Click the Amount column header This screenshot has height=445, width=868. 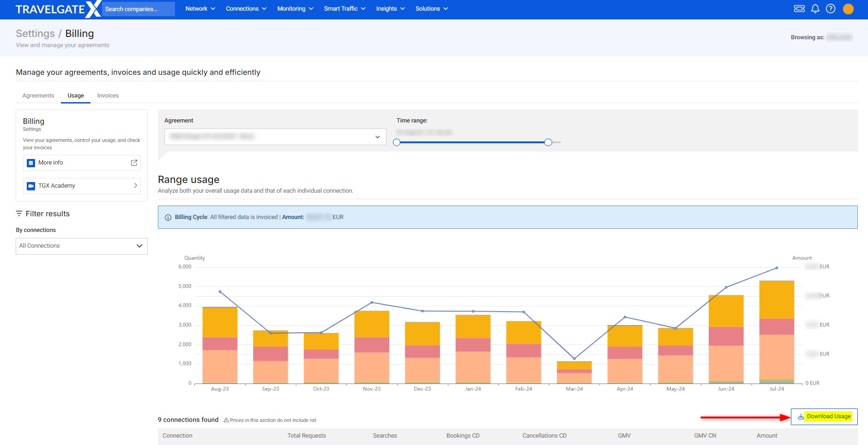click(767, 436)
